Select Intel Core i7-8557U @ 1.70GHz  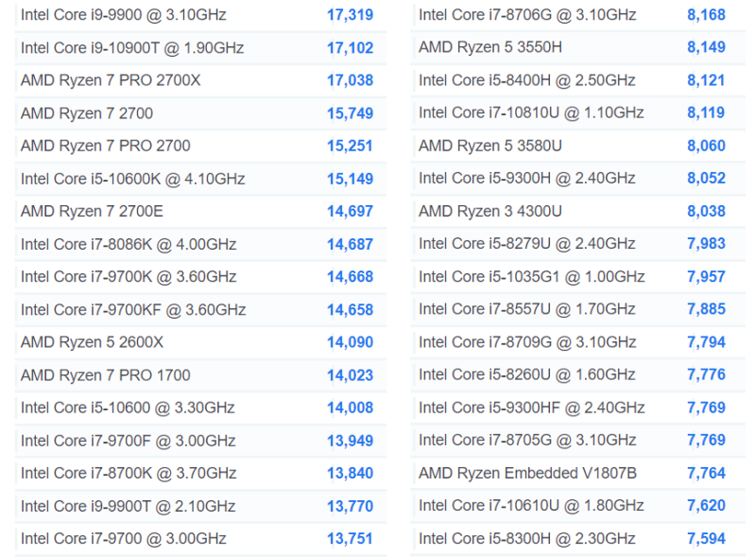(x=527, y=309)
